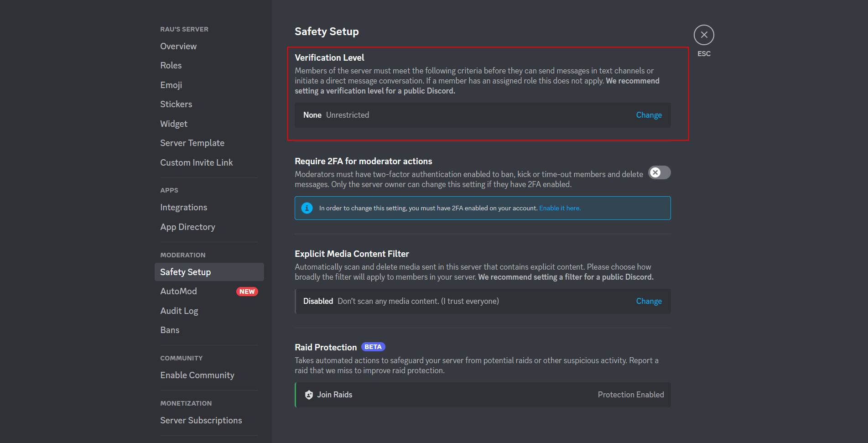
Task: Click the MONETIZATION section label
Action: click(186, 403)
